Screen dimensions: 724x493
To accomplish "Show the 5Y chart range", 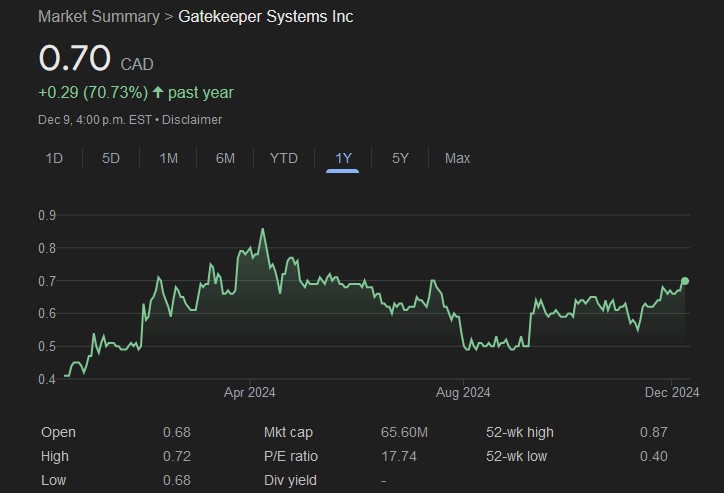I will pyautogui.click(x=400, y=158).
